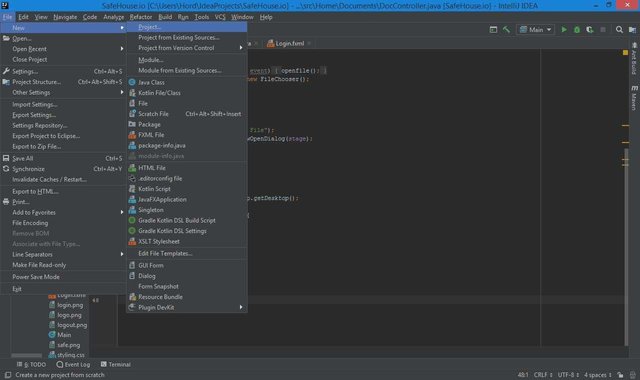Viewport: 640px width, 380px height.
Task: Expand Open Recent submenu
Action: coord(63,49)
